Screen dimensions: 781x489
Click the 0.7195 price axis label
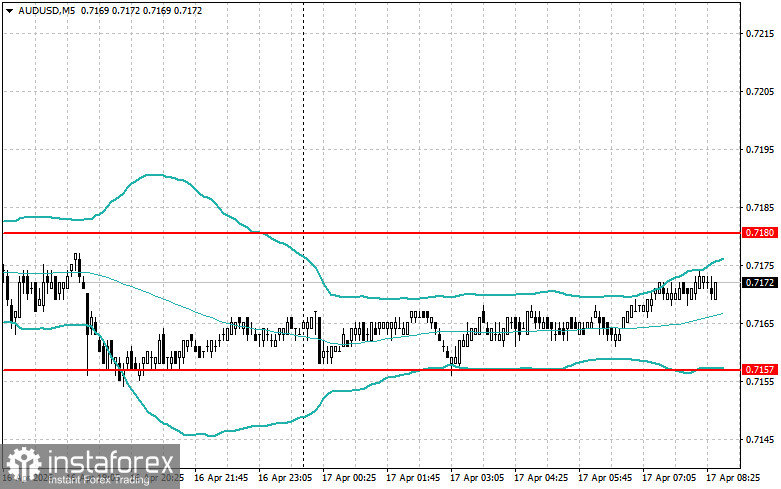[760, 150]
